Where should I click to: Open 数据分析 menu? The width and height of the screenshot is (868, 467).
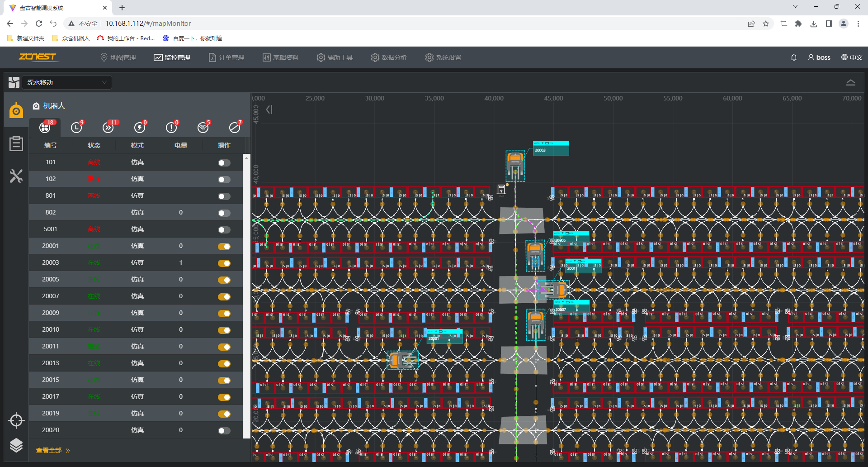(x=389, y=57)
